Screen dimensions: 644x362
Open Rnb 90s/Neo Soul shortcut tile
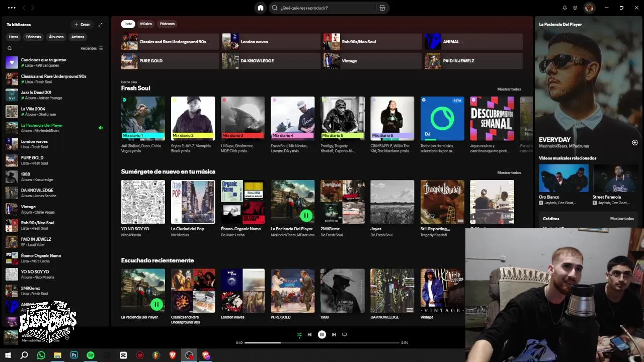click(372, 42)
